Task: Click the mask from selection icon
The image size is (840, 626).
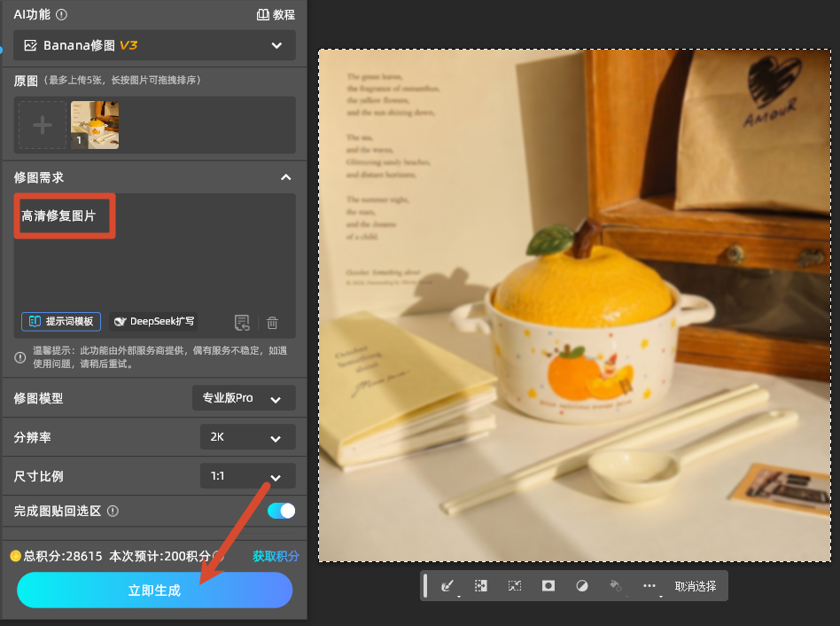Action: click(x=548, y=586)
